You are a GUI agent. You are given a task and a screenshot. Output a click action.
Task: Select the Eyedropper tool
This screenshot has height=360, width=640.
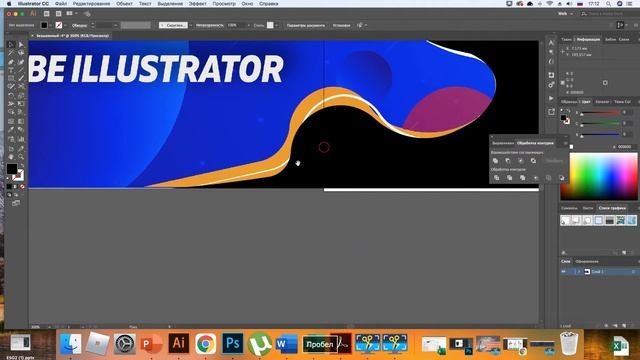11,130
